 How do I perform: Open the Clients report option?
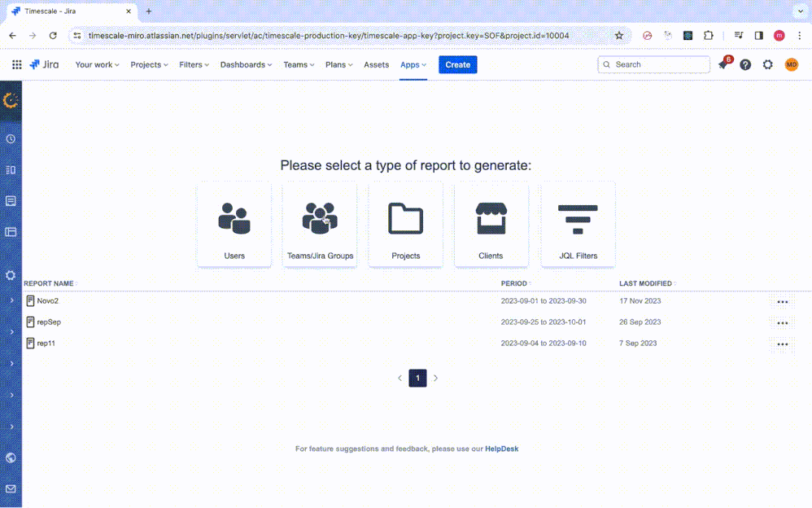point(491,224)
